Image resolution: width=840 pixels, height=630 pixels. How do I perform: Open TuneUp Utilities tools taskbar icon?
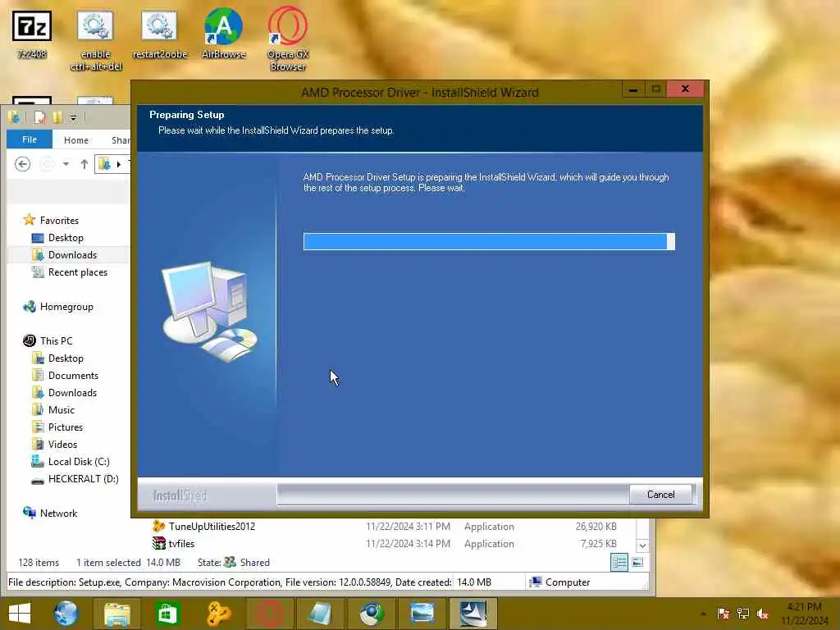click(218, 614)
